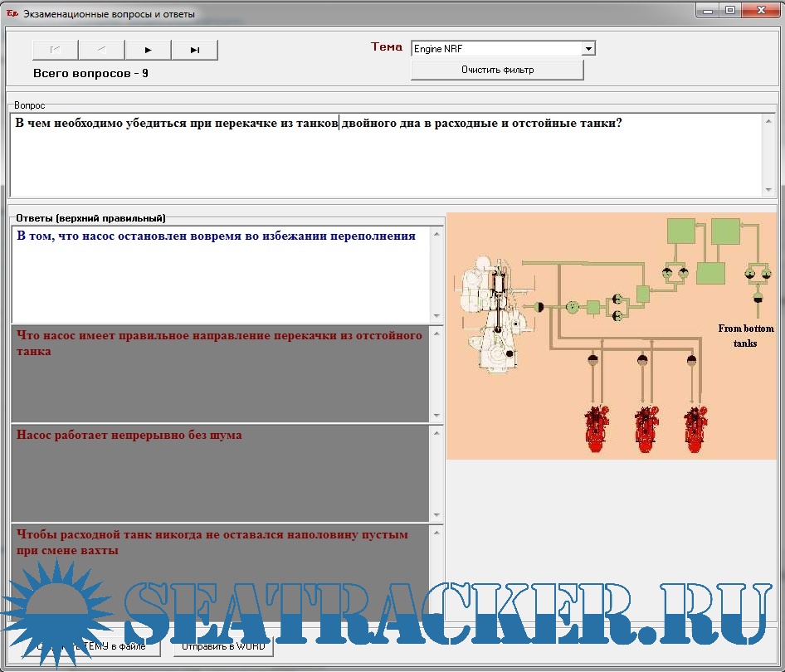The width and height of the screenshot is (785, 672).
Task: Click the Engine NRF topic field
Action: click(x=496, y=49)
